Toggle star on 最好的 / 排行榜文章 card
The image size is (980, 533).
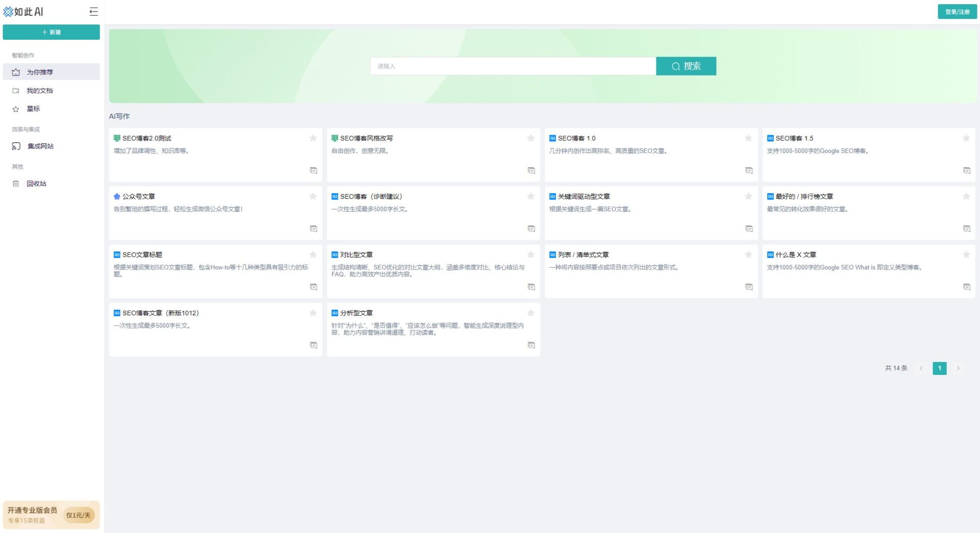coord(966,196)
